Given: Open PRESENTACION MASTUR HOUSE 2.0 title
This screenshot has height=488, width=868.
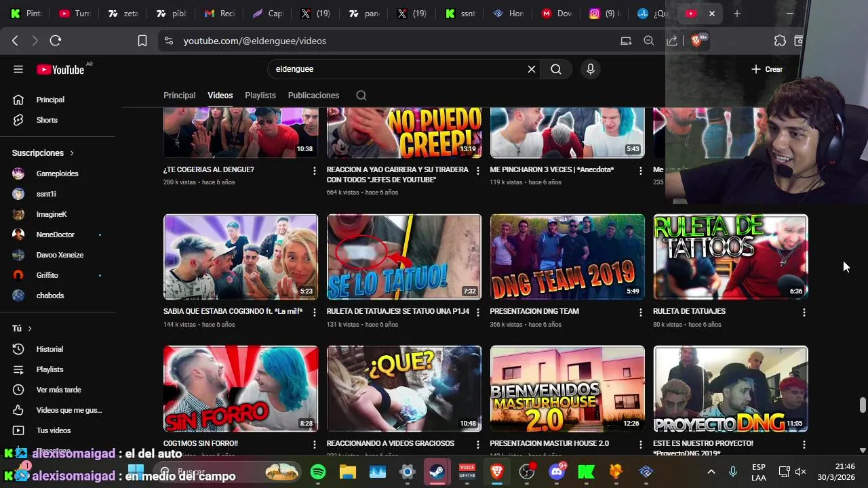Looking at the screenshot, I should click(549, 443).
